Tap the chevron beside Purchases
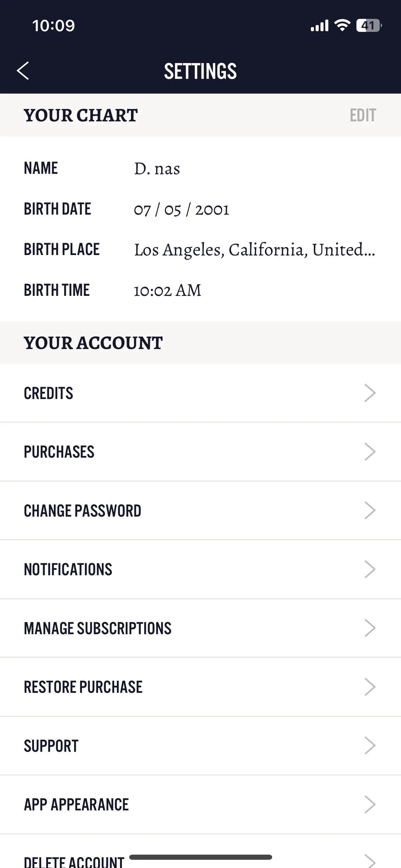 coord(370,451)
